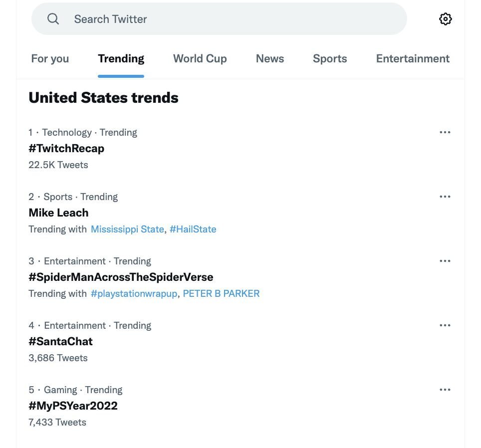This screenshot has height=448, width=481.
Task: Open more options for #SpiderManAcrossTheSpiderVerse trend
Action: tap(445, 261)
